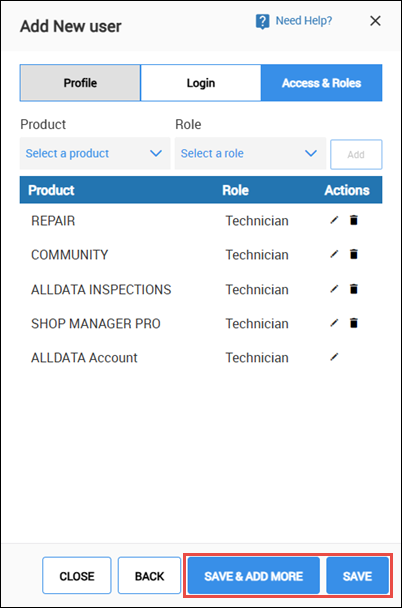Close the Add New user dialog with X
Image resolution: width=402 pixels, height=608 pixels.
375,21
